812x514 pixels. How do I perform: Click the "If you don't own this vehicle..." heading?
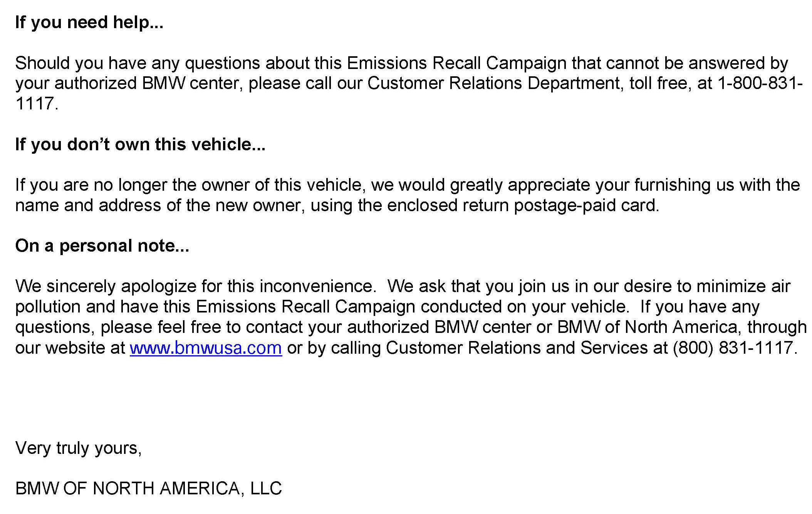tap(140, 144)
